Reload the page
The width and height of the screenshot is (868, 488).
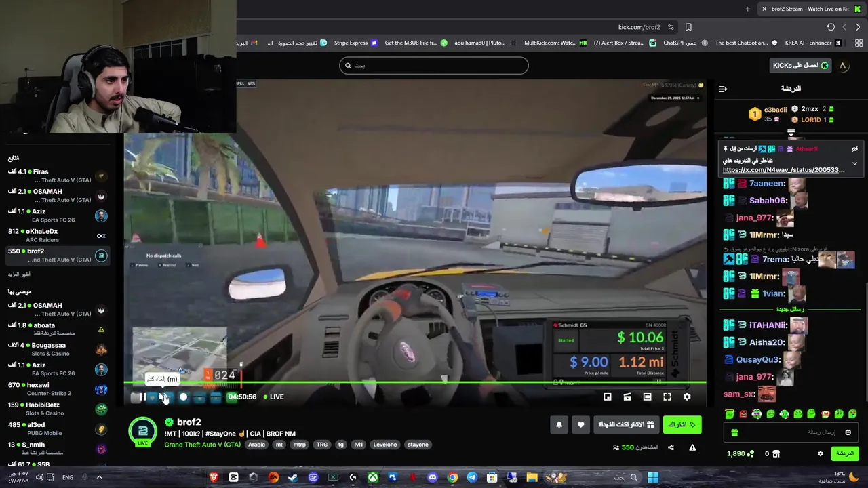(x=831, y=27)
